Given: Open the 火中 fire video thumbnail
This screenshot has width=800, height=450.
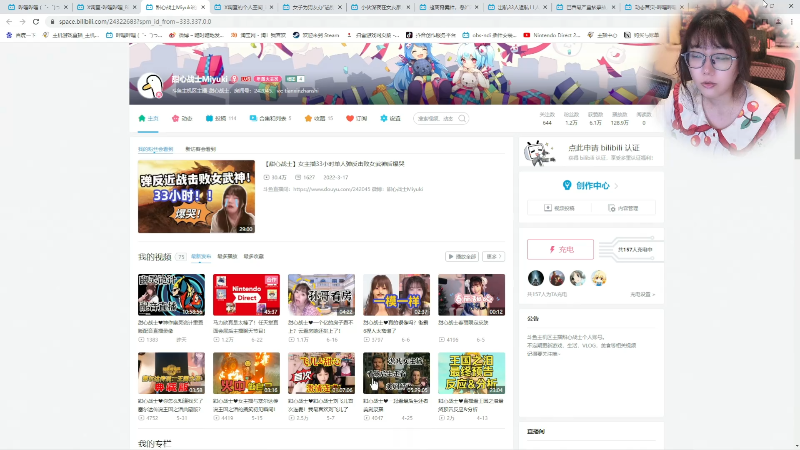Looking at the screenshot, I should 246,373.
